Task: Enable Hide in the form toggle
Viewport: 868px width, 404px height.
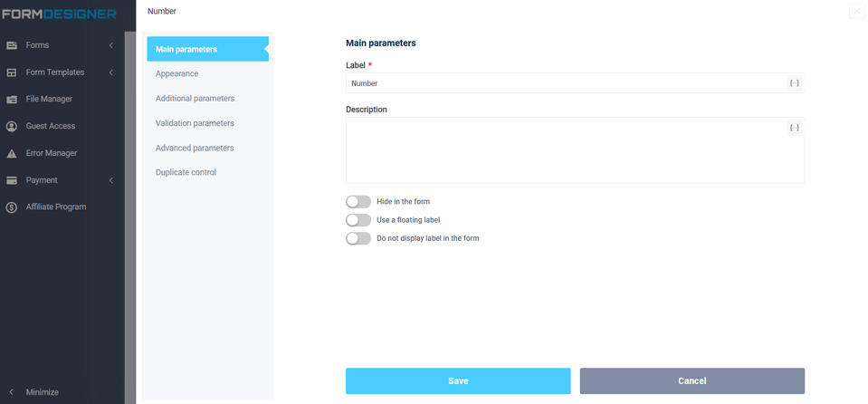Action: [358, 201]
